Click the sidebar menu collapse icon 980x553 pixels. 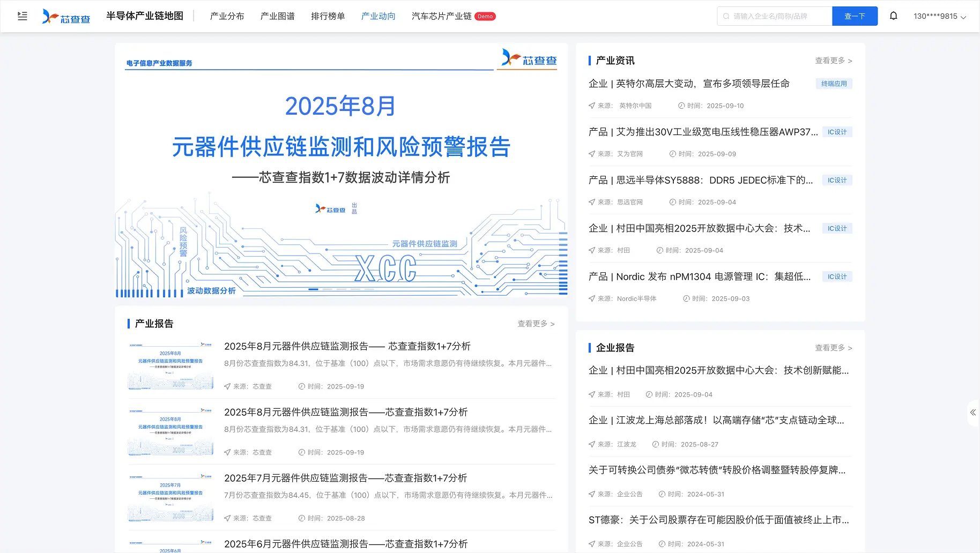[x=22, y=16]
